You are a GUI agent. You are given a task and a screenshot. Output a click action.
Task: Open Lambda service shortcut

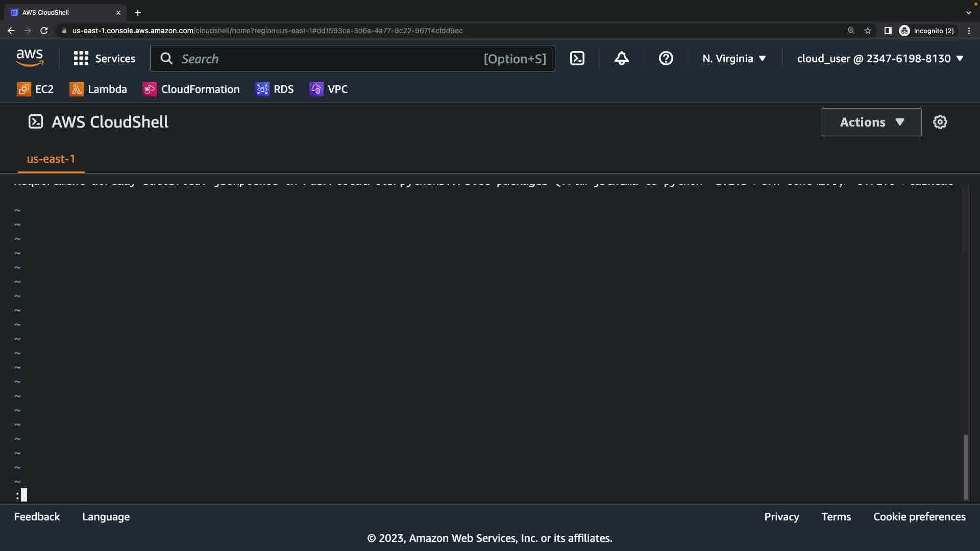click(x=98, y=89)
